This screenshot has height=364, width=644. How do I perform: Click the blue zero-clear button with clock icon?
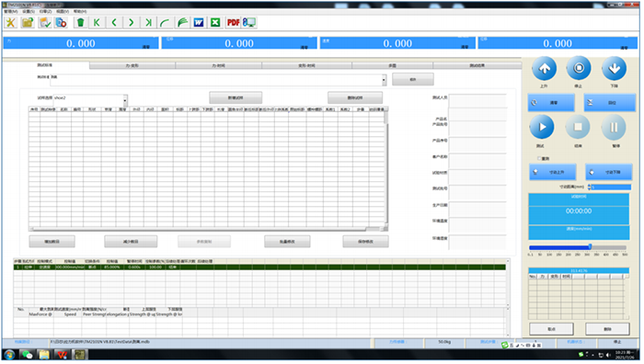click(x=551, y=103)
